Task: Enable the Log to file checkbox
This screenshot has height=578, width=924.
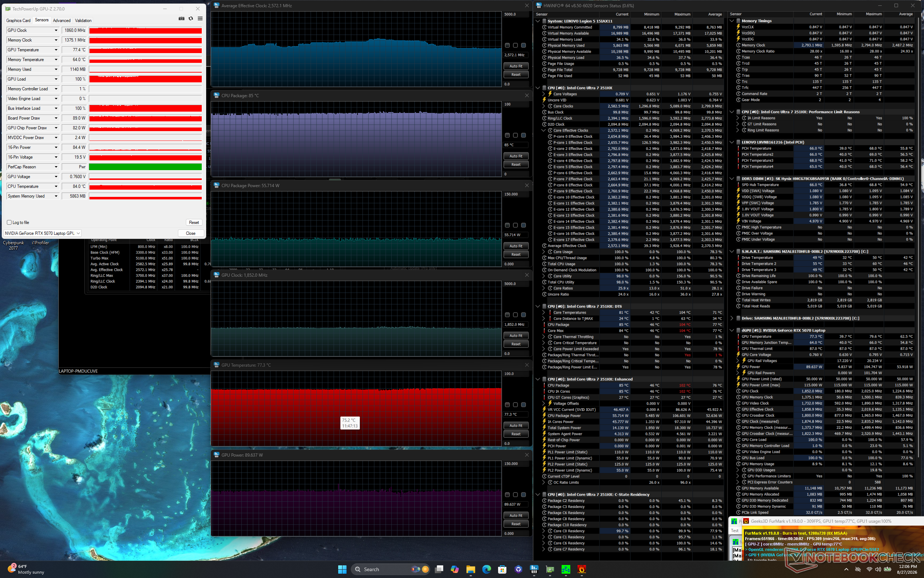Action: (x=9, y=223)
